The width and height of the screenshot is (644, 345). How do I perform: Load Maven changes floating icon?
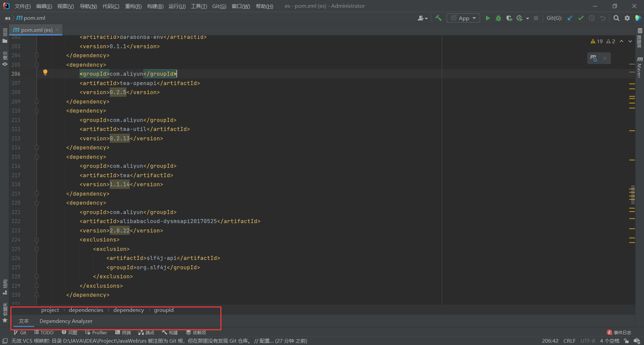(x=594, y=58)
